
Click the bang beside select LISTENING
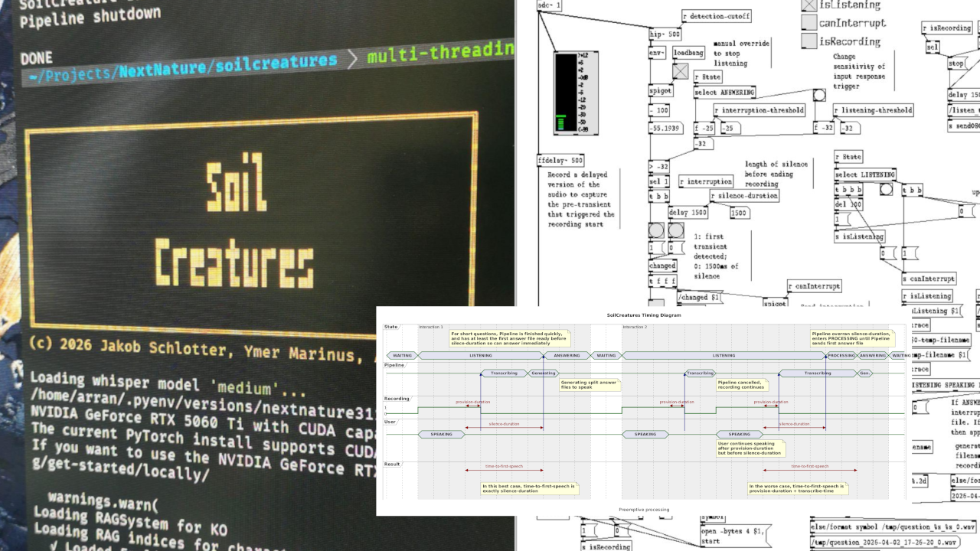coord(886,190)
